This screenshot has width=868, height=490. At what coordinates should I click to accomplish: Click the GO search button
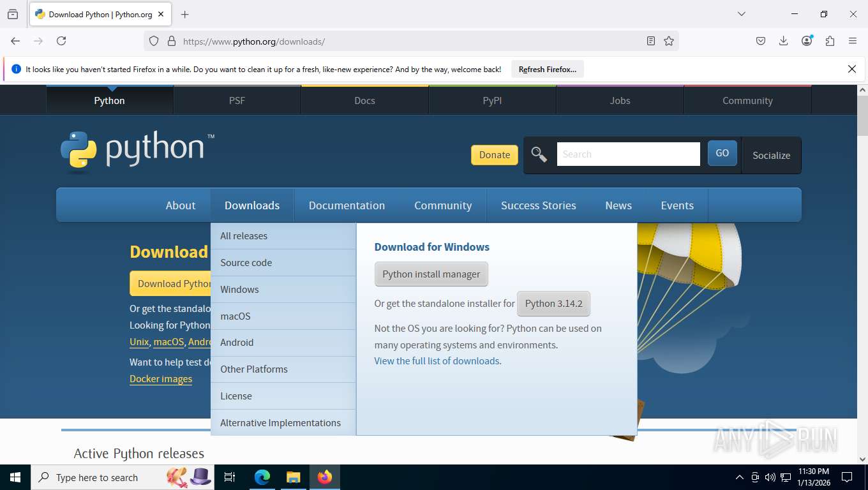[x=722, y=153]
